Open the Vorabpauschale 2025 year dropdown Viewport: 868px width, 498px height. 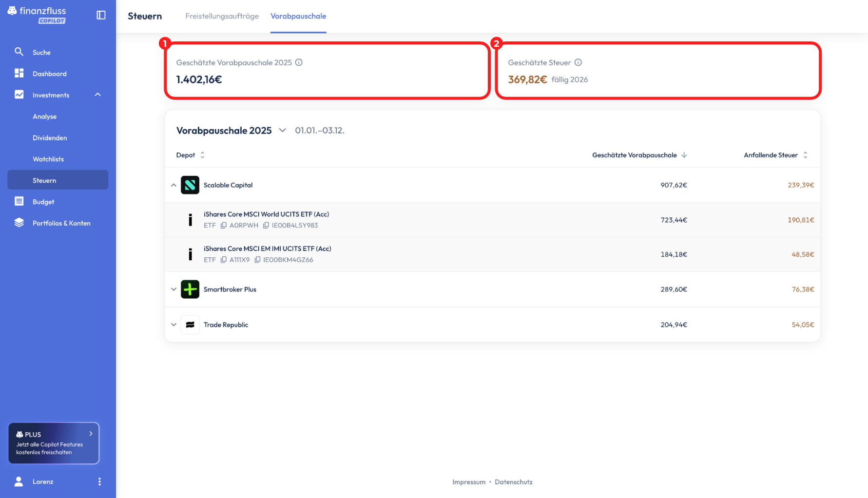[x=282, y=130]
